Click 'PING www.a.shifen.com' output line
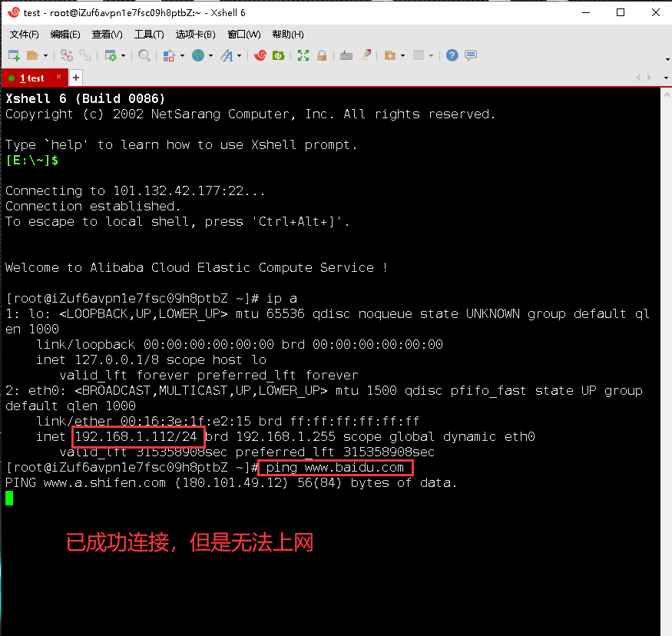 pyautogui.click(x=231, y=482)
